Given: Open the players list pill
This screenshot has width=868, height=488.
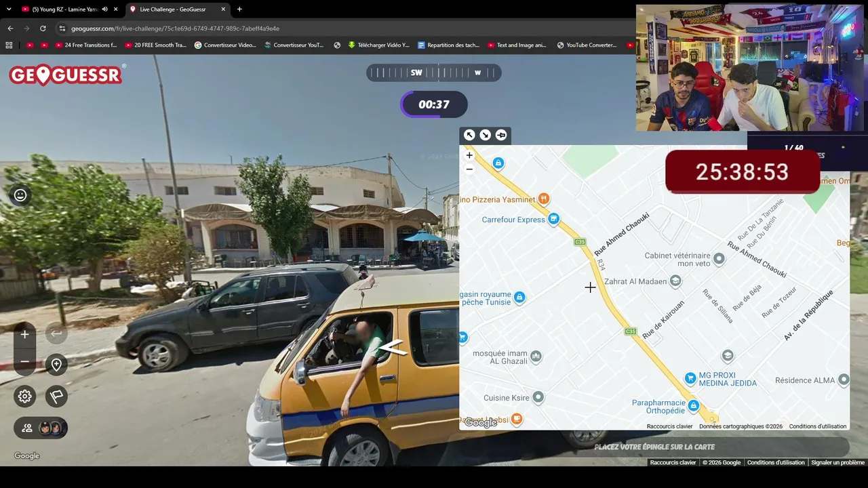Looking at the screenshot, I should click(x=41, y=428).
